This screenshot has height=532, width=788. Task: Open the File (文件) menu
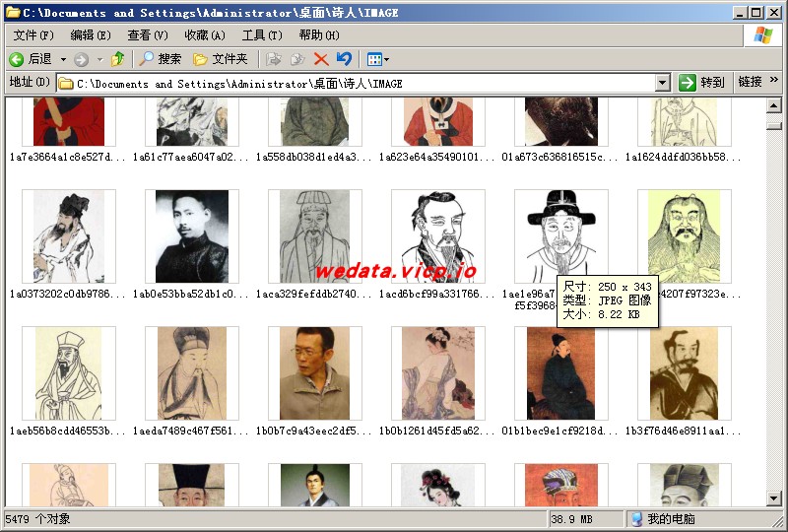click(33, 35)
